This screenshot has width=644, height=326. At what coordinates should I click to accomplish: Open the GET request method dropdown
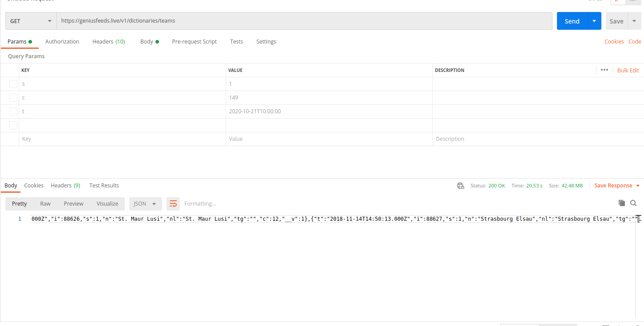30,20
